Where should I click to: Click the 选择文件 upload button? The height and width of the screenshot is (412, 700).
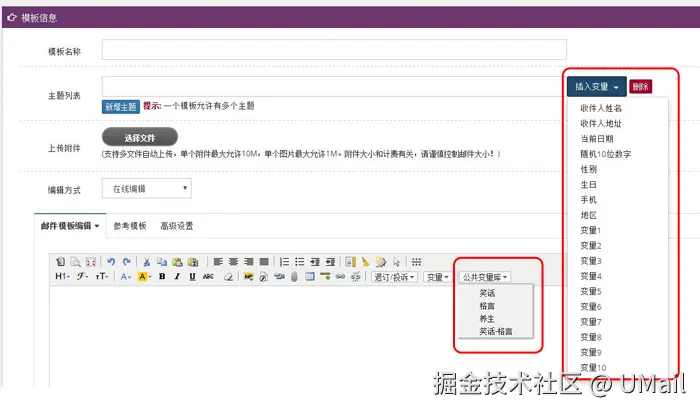tap(140, 137)
